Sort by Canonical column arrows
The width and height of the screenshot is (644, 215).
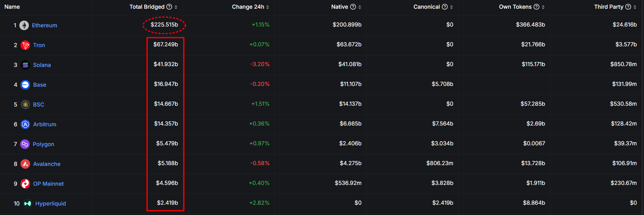point(451,7)
